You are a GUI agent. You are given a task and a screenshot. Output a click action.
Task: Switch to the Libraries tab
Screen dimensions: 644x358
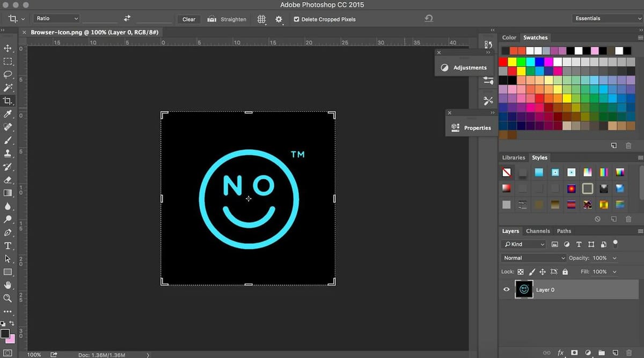[514, 158]
